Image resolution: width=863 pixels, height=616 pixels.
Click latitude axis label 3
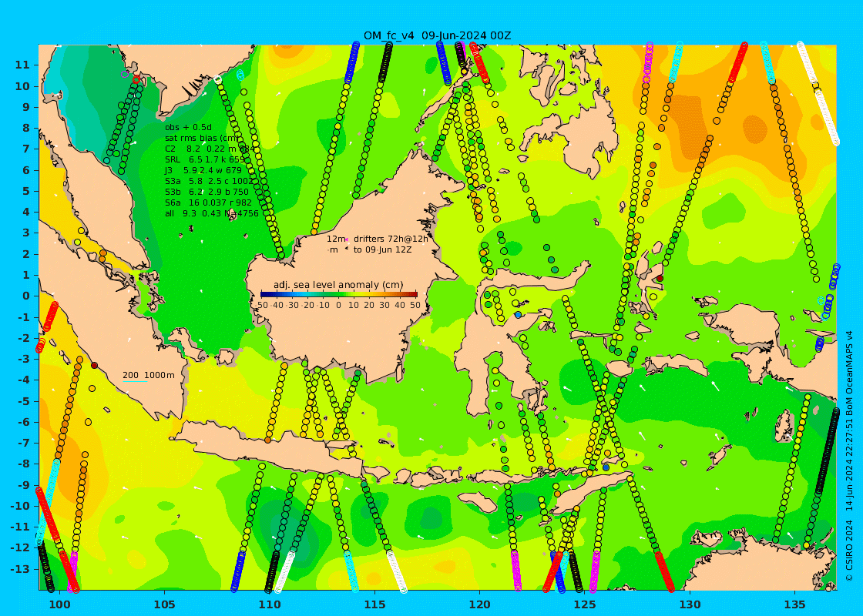[25, 233]
